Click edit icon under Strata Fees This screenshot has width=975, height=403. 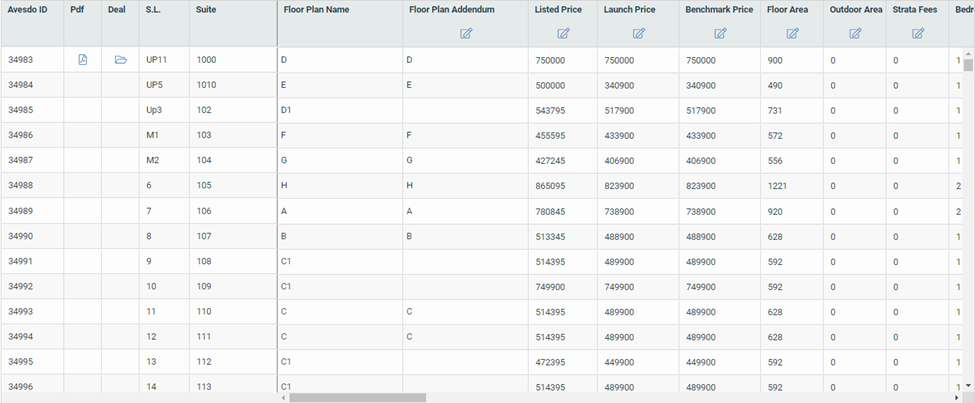pos(918,34)
